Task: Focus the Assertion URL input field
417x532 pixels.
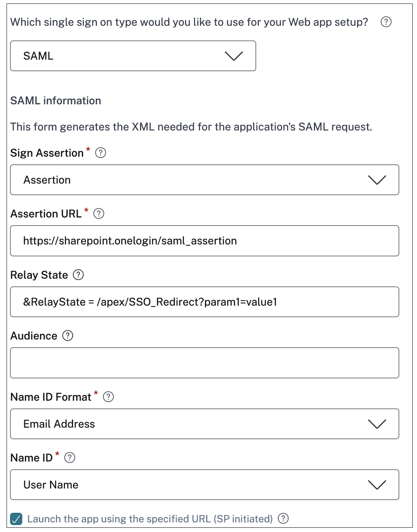Action: tap(205, 241)
